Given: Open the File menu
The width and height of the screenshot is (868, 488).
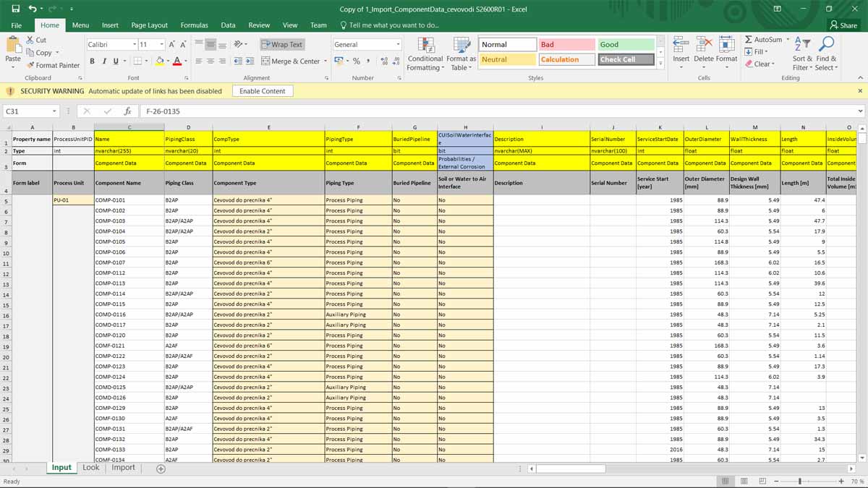Looking at the screenshot, I should pos(16,25).
